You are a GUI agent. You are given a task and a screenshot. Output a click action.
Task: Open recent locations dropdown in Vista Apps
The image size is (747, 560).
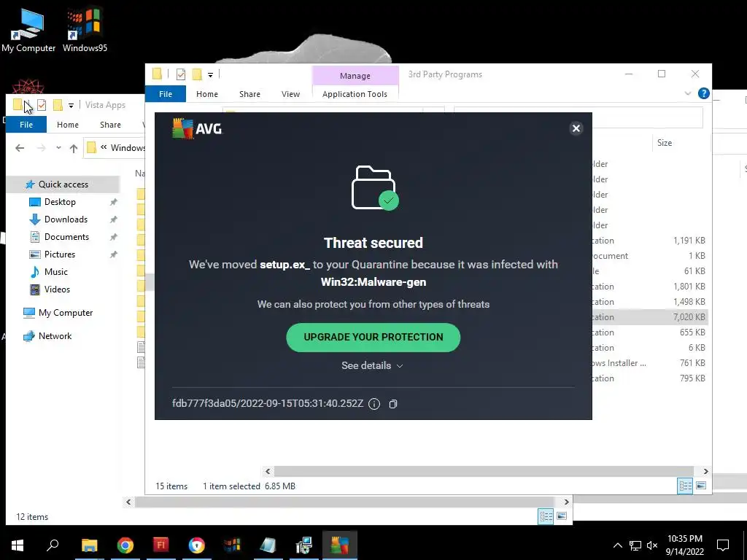click(58, 148)
